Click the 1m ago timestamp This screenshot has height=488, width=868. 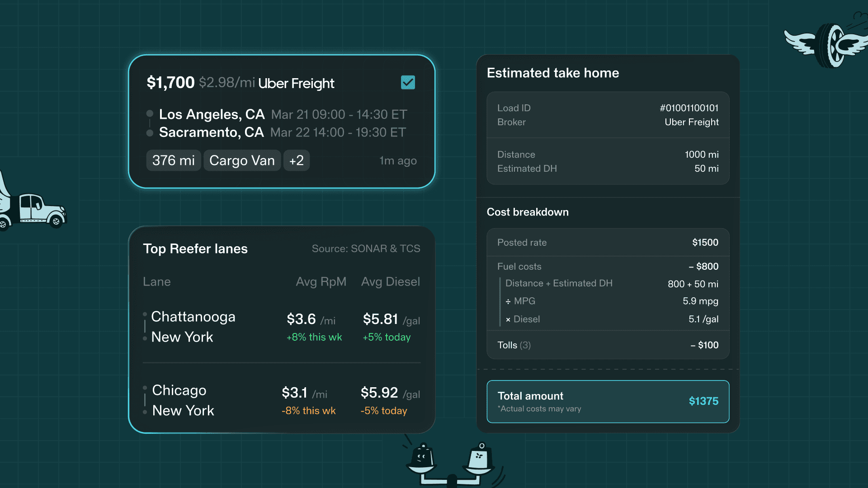[398, 161]
